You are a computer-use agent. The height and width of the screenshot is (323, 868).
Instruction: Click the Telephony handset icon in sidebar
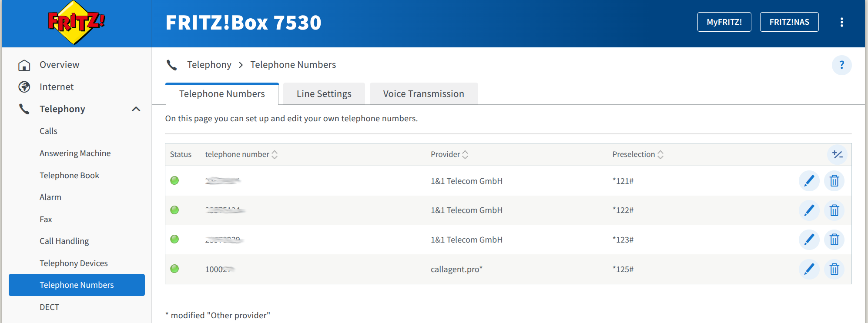tap(24, 109)
